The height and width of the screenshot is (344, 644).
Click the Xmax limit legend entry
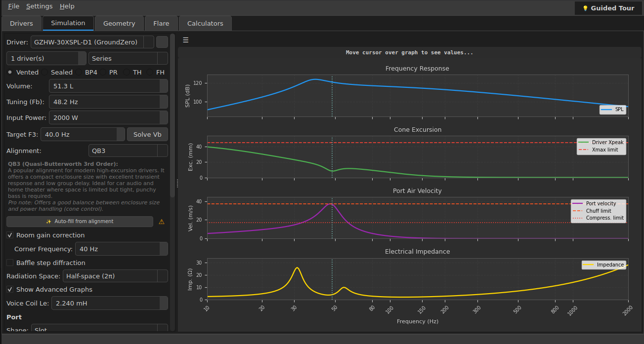point(601,150)
